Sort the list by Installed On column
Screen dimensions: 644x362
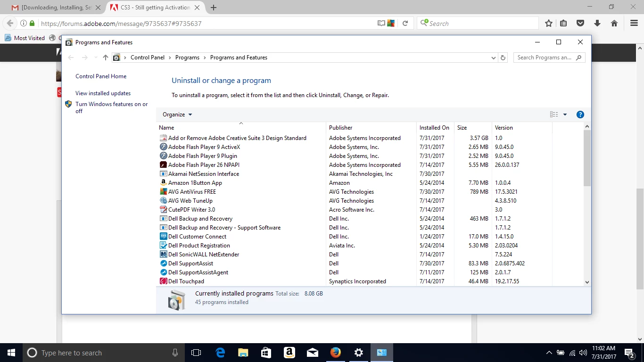pos(436,128)
